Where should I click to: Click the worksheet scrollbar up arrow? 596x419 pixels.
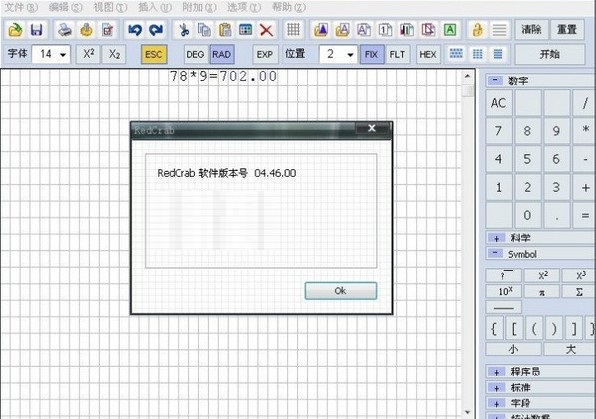click(x=468, y=76)
